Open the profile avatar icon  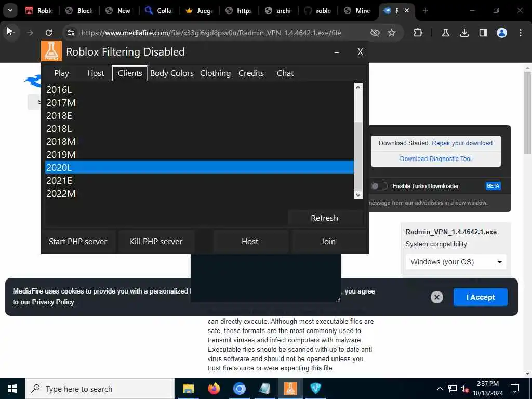pos(501,33)
